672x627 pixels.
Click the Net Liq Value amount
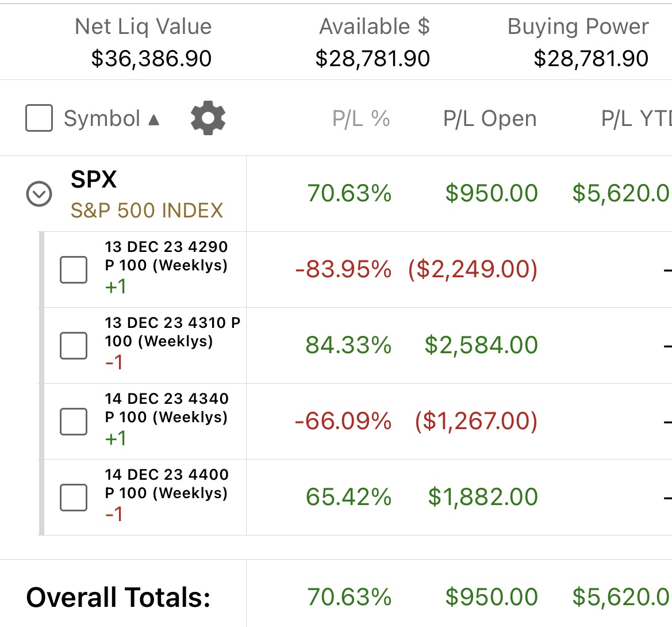click(151, 58)
